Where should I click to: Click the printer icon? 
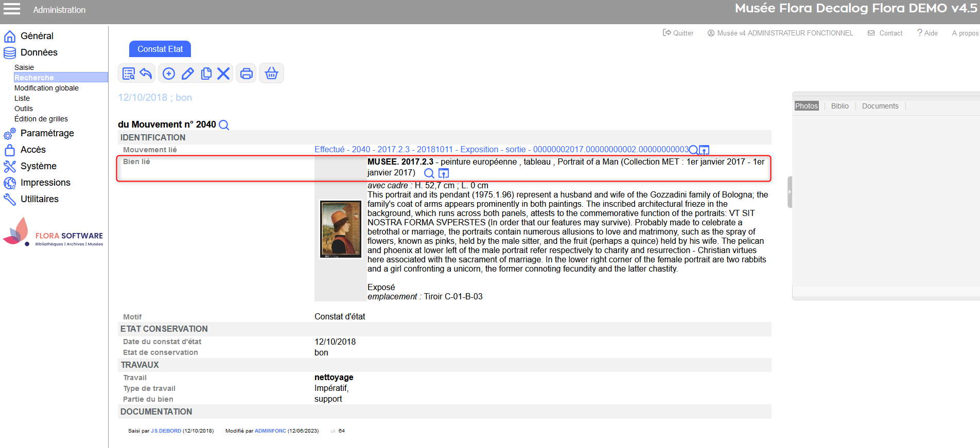pos(247,74)
